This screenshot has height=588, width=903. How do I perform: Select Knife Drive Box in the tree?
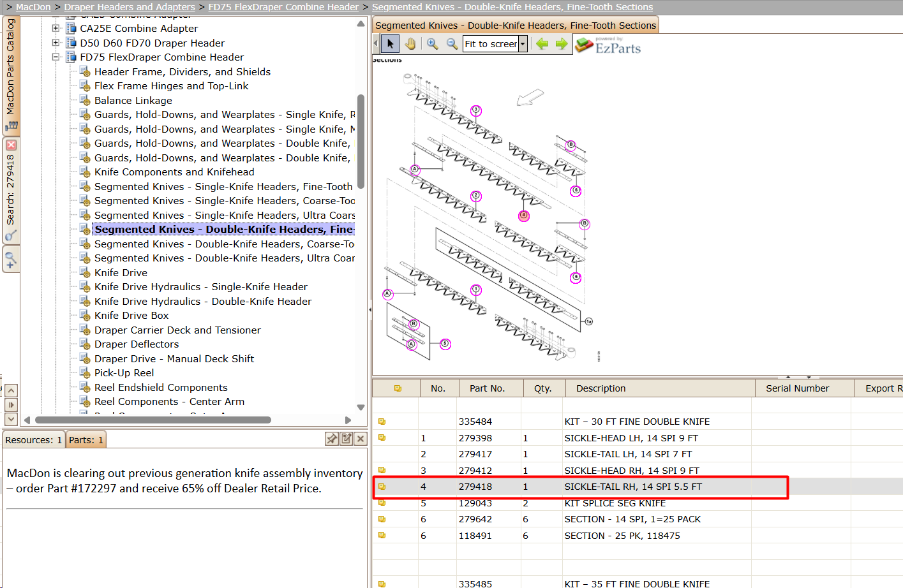[x=131, y=316]
